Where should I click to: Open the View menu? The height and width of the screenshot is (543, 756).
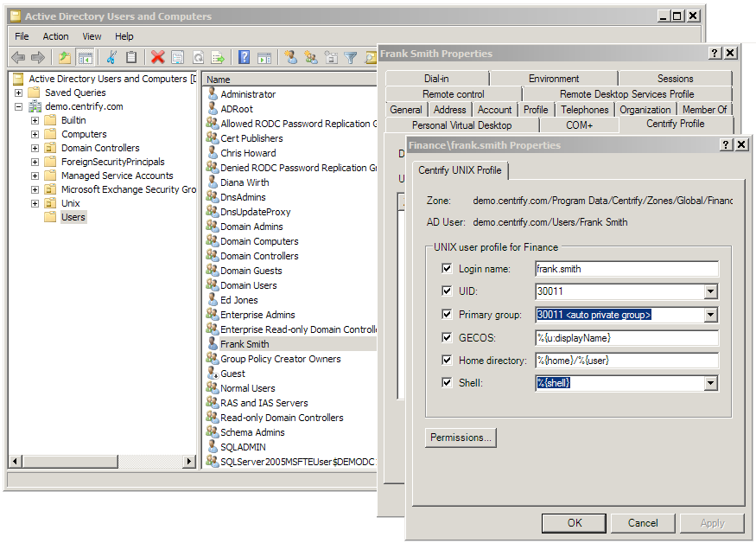92,36
